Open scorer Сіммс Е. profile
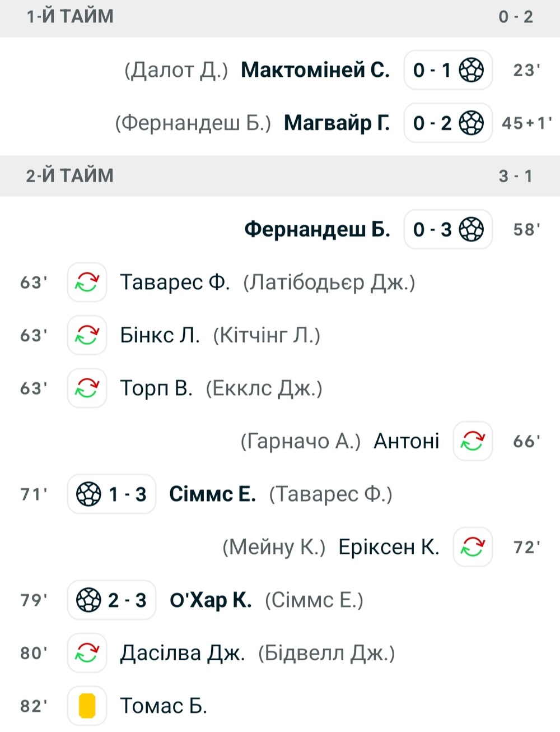This screenshot has width=560, height=732. [213, 494]
